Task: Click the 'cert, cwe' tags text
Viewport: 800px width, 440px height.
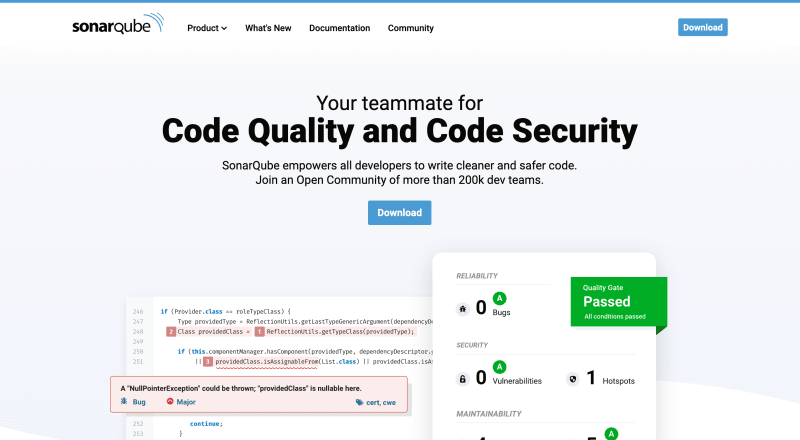Action: tap(381, 402)
